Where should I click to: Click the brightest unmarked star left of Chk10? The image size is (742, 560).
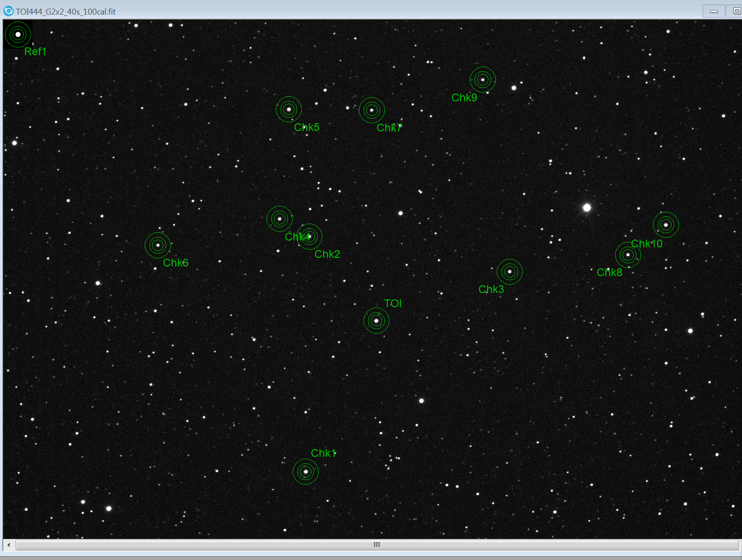click(x=587, y=208)
